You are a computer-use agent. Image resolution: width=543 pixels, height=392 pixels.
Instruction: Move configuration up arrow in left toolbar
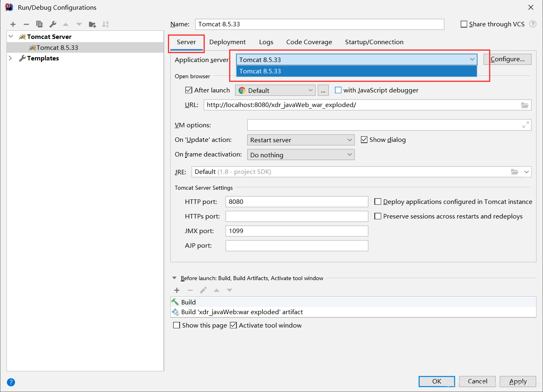pyautogui.click(x=66, y=24)
